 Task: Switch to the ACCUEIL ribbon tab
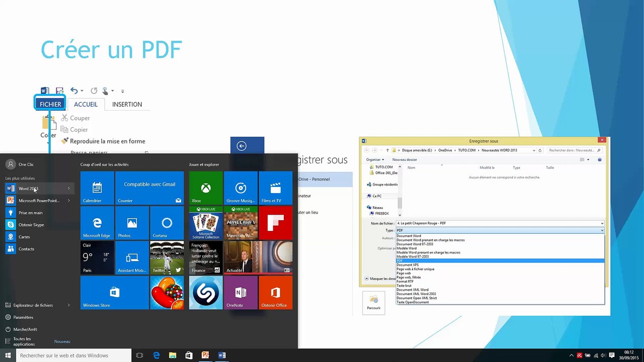(x=86, y=104)
